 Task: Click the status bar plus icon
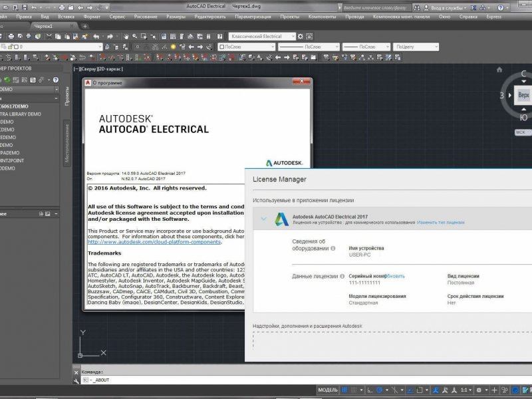(x=495, y=390)
